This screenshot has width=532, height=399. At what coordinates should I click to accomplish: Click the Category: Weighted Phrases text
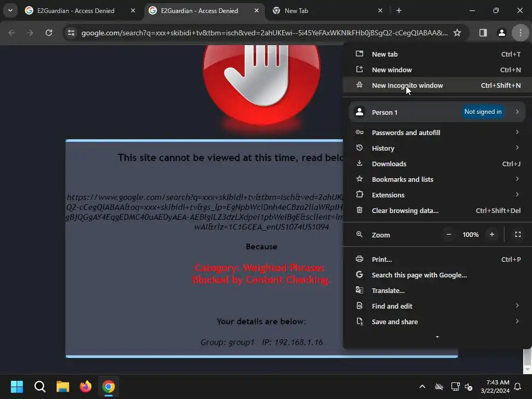(x=260, y=268)
